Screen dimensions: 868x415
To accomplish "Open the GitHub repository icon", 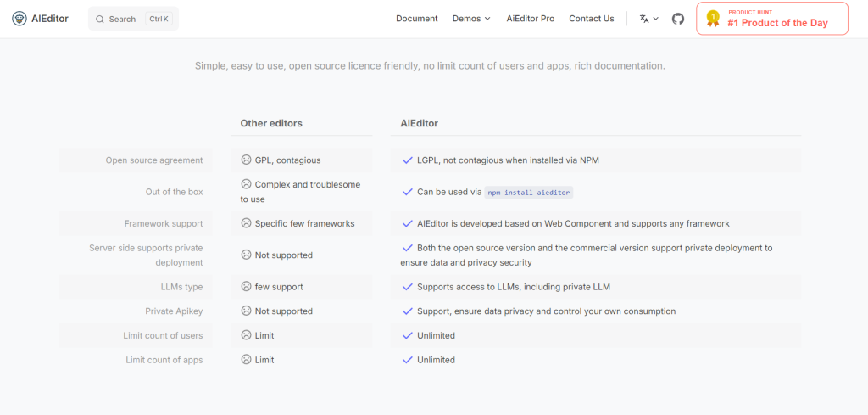I will click(x=678, y=19).
